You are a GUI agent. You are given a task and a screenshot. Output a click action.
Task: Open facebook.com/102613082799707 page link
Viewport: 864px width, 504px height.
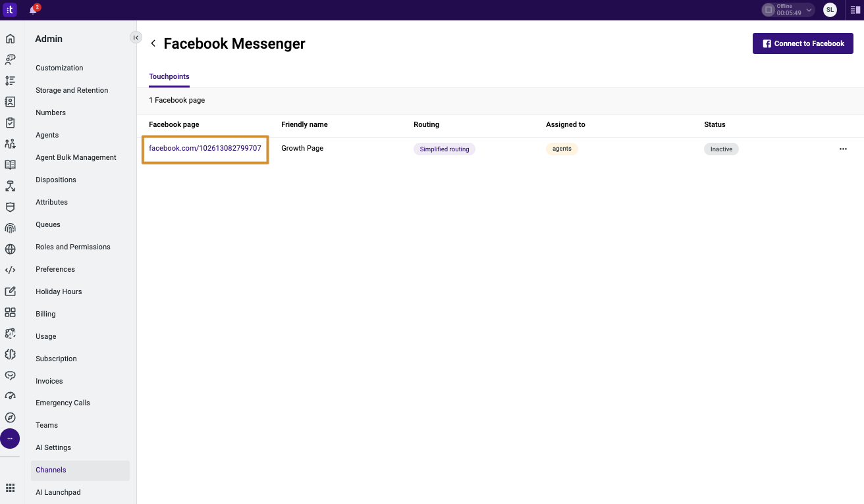click(205, 148)
